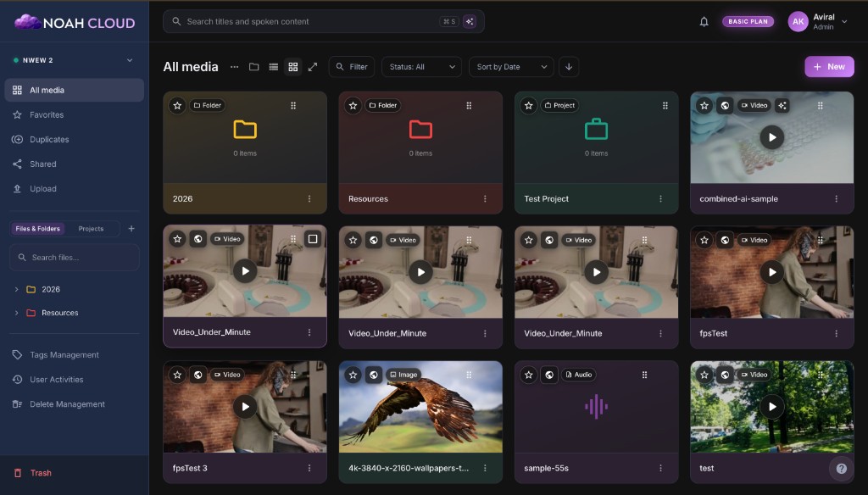Click the Basic Plan badge

[x=748, y=21]
